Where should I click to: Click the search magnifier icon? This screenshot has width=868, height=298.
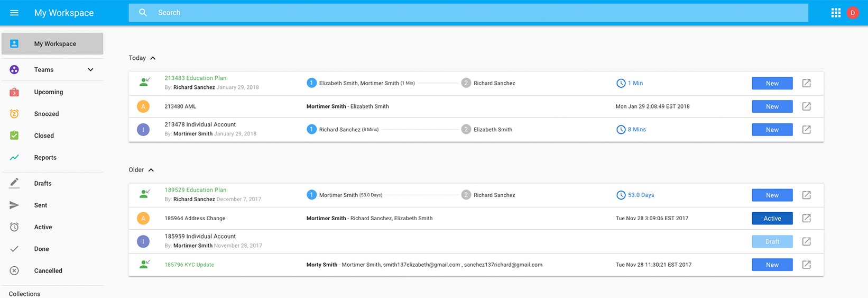tap(143, 13)
